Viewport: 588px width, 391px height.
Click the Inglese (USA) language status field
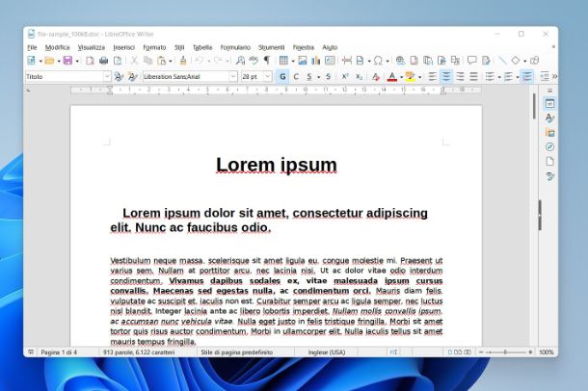tap(327, 352)
